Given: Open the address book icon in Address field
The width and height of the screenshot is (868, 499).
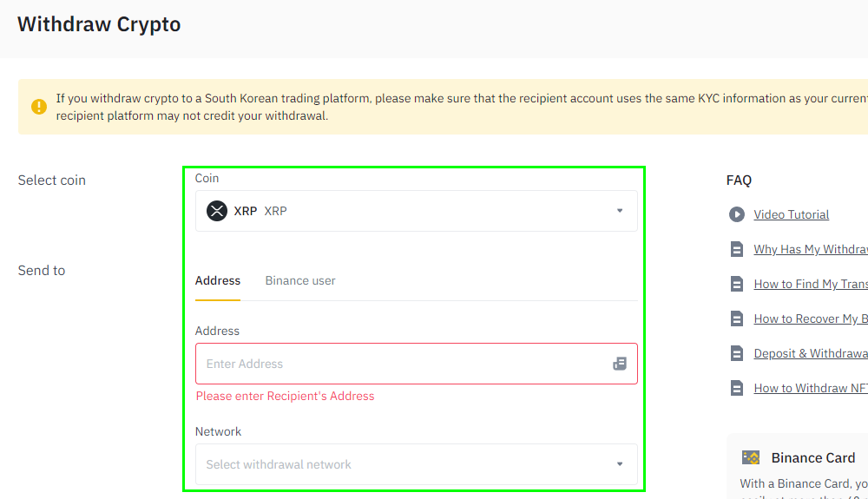Looking at the screenshot, I should coord(620,364).
